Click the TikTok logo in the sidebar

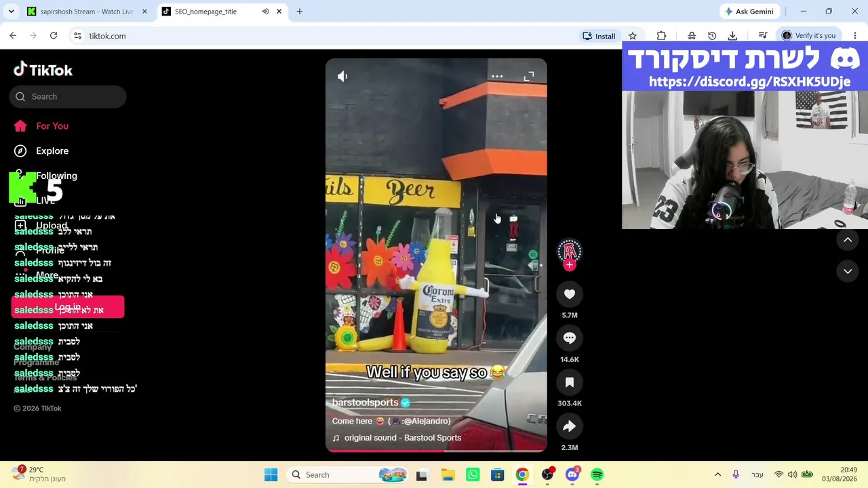pos(43,70)
